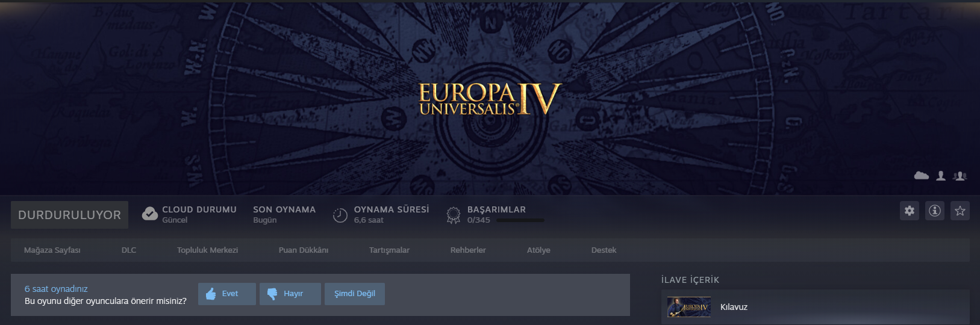Open Tartışmalar tab

389,250
